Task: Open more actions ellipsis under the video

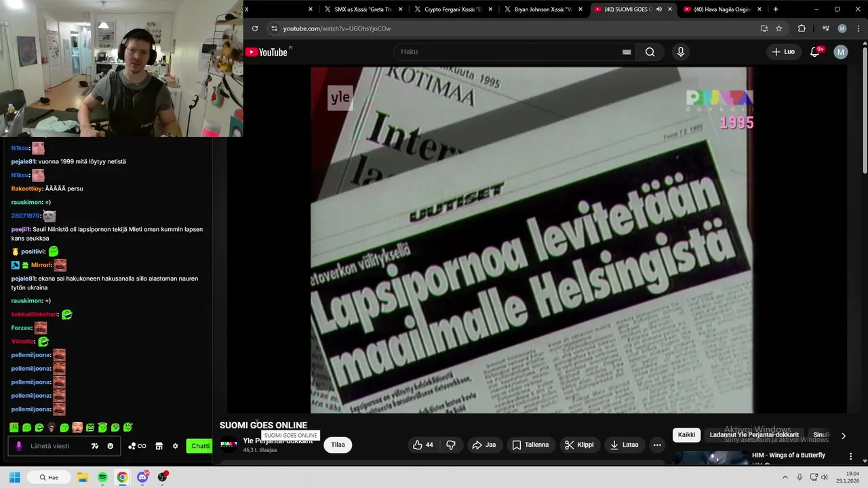Action: [656, 445]
